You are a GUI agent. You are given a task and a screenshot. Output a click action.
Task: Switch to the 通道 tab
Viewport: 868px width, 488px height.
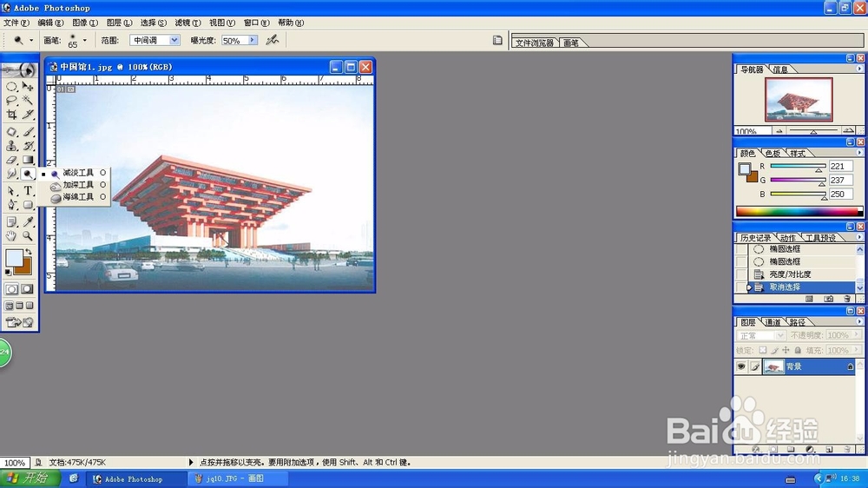[773, 322]
